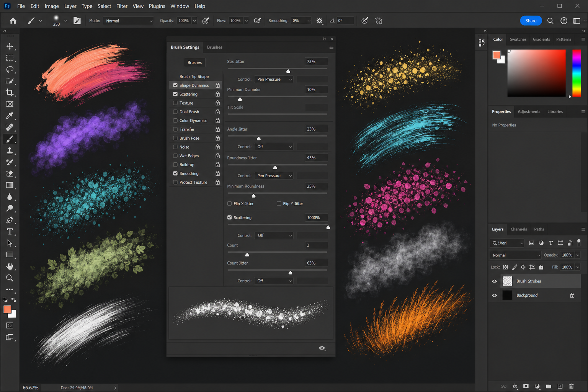The height and width of the screenshot is (392, 588).
Task: Select the Hand tool
Action: point(10,266)
